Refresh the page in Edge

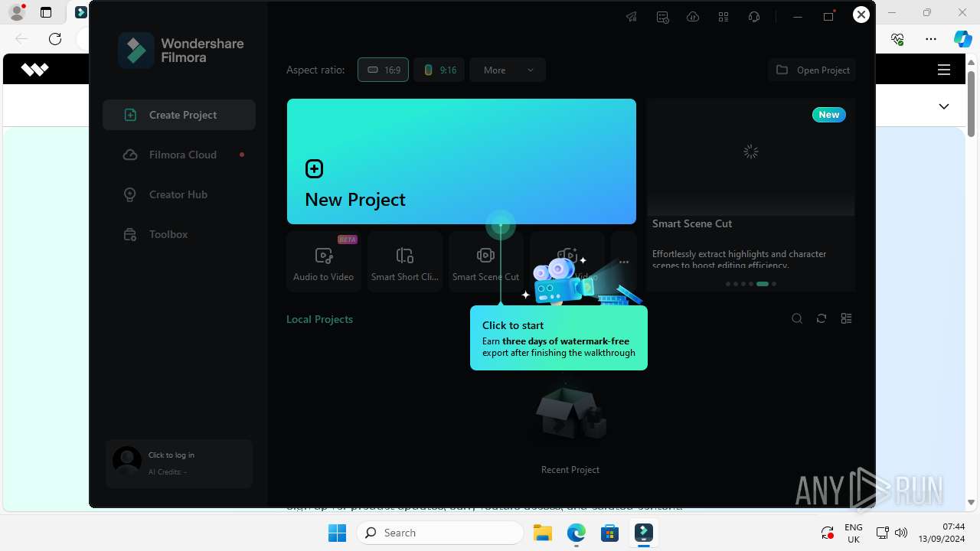tap(55, 39)
